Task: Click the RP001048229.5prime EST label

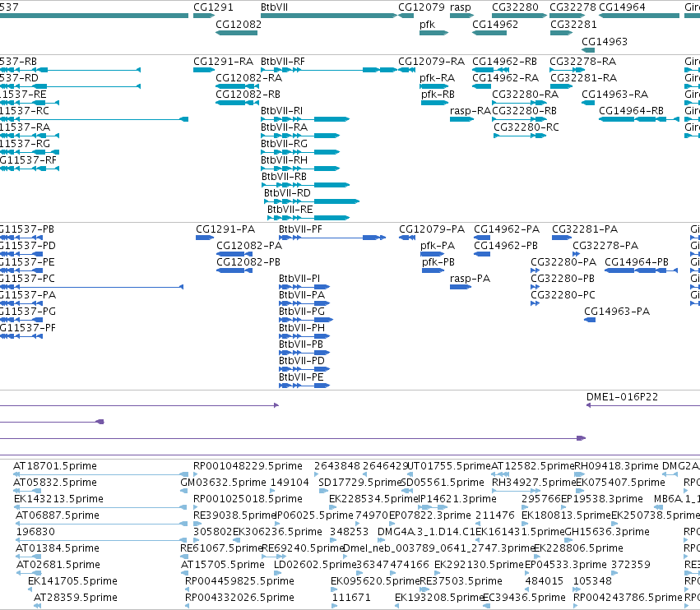Action: click(x=248, y=466)
